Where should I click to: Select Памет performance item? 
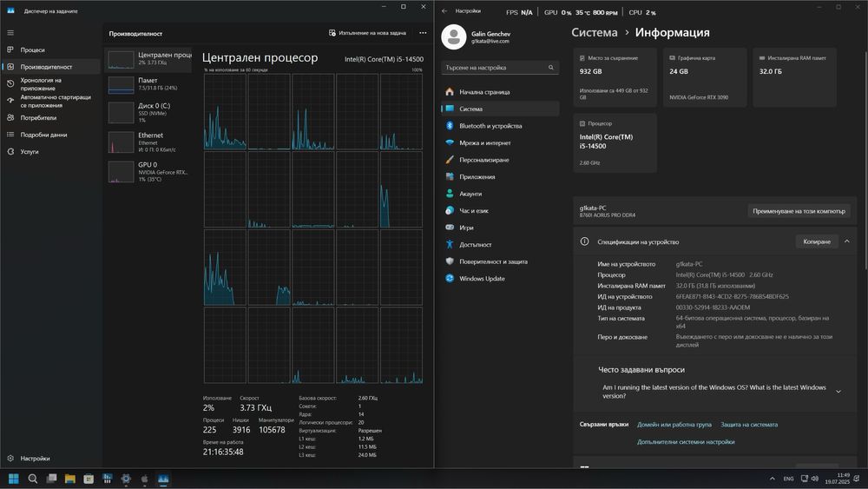click(148, 84)
